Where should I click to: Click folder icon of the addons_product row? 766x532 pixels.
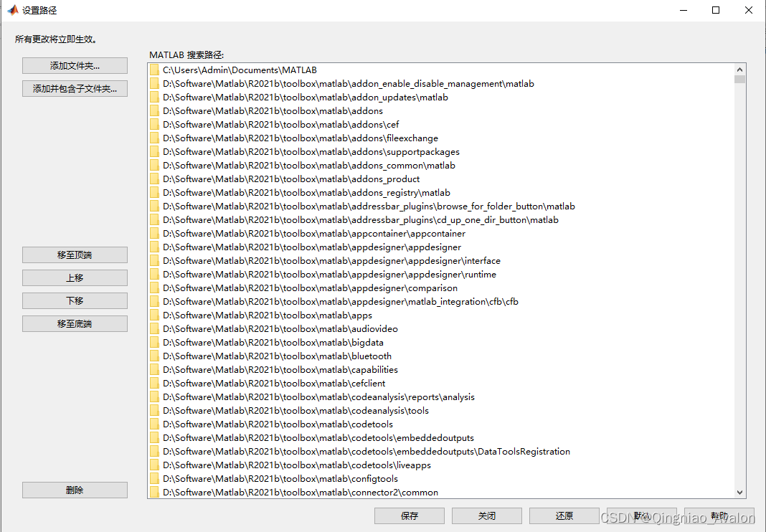pos(154,179)
